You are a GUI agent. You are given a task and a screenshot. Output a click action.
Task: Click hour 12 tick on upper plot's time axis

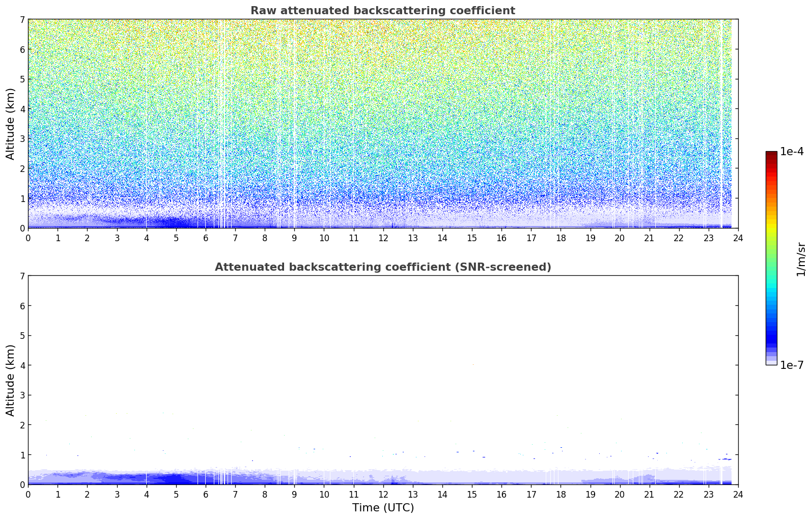click(383, 238)
